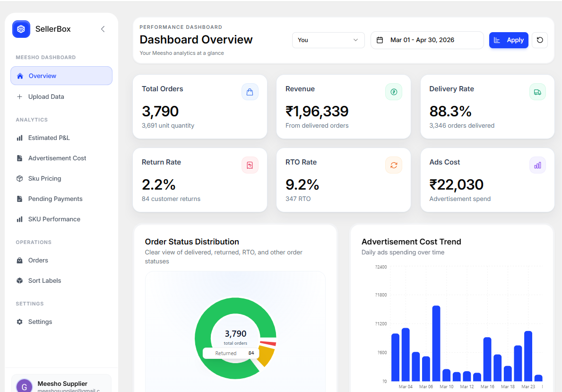Click the chevron in the You dropdown
This screenshot has width=562, height=392.
click(355, 40)
